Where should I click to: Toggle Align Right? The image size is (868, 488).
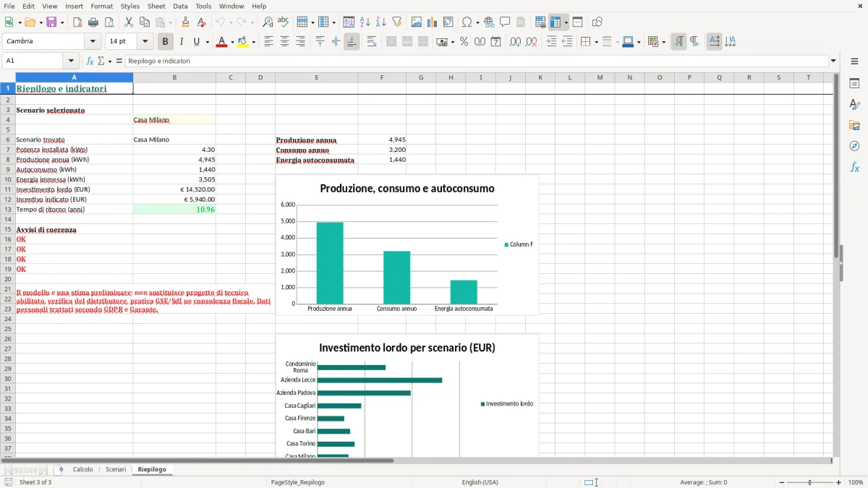[x=301, y=42]
